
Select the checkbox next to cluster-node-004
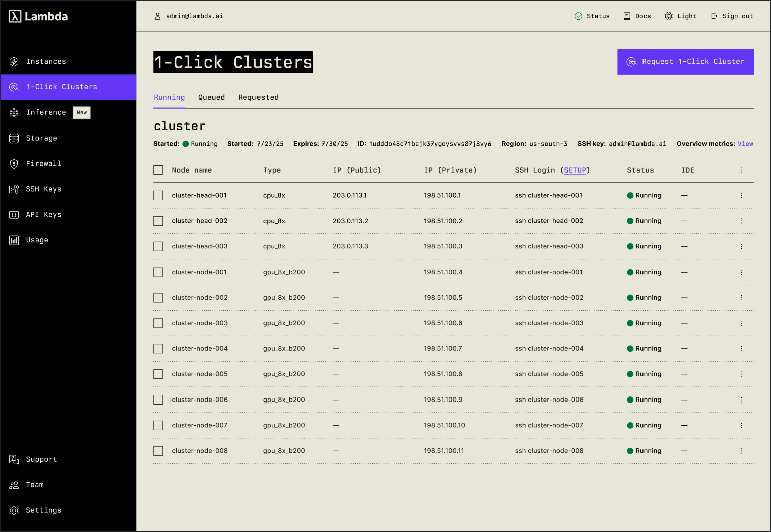click(158, 348)
